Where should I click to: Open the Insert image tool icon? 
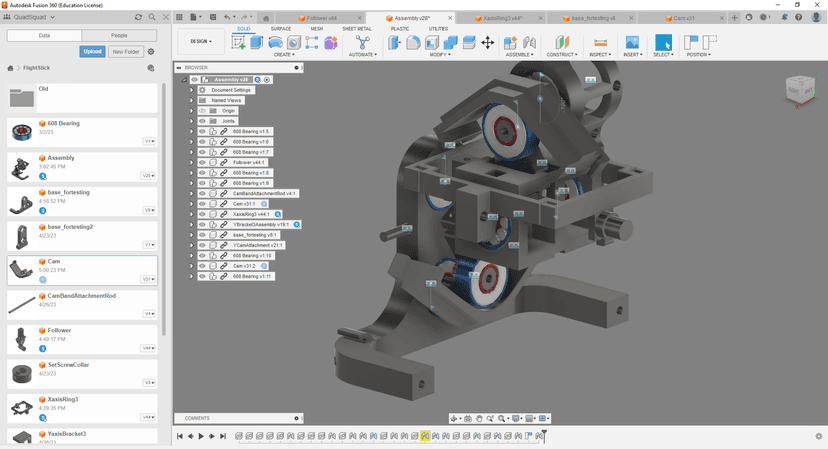coord(632,43)
